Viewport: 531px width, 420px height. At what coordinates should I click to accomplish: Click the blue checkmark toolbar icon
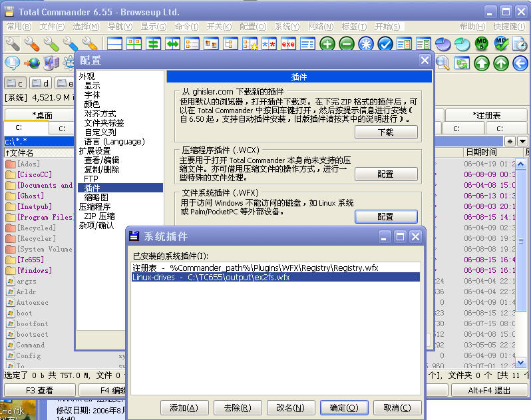tap(385, 44)
